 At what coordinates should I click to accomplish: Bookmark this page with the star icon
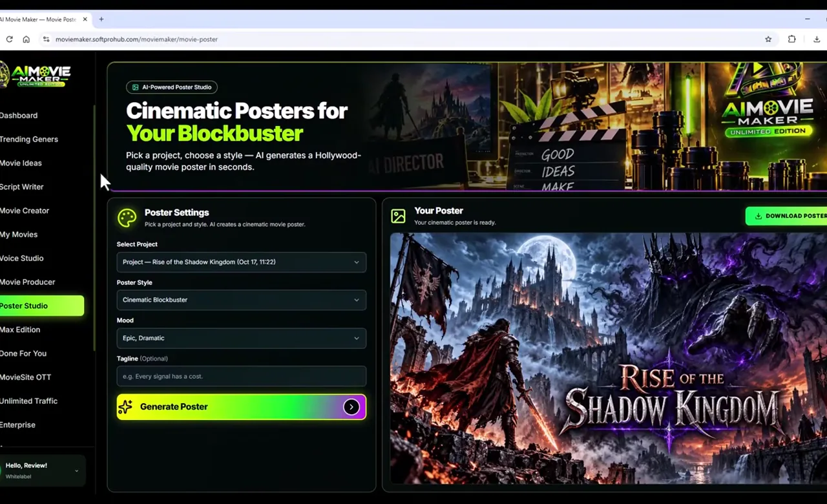pos(768,39)
